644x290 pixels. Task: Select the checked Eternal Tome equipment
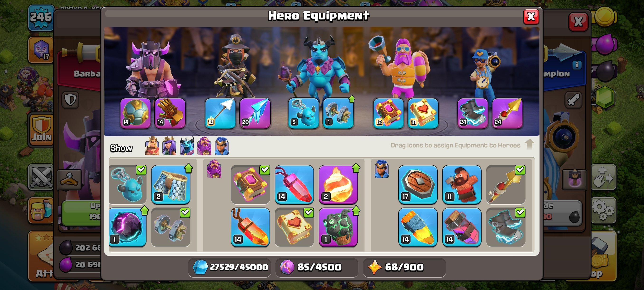250,184
